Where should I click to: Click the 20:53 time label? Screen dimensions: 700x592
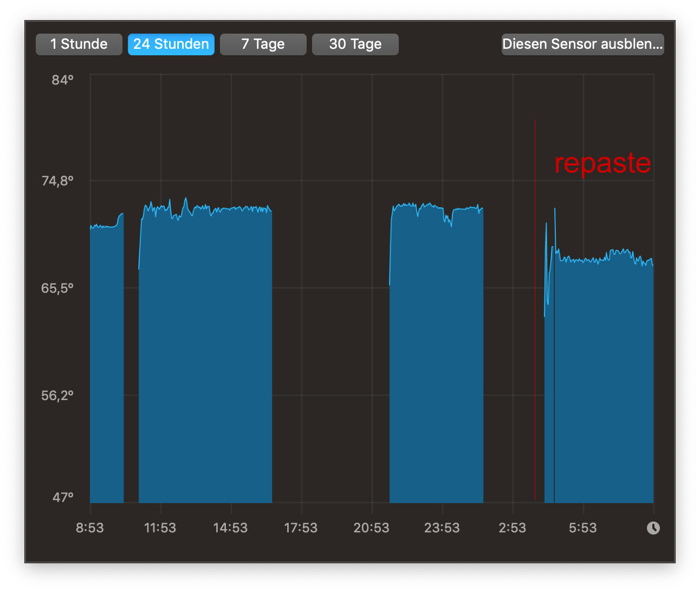pyautogui.click(x=372, y=528)
